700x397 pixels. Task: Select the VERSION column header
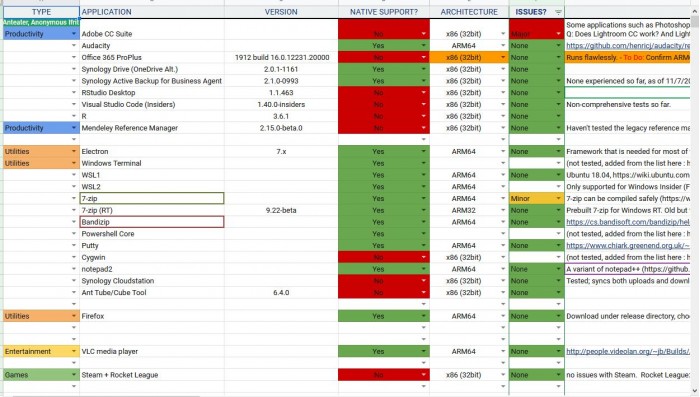point(281,12)
